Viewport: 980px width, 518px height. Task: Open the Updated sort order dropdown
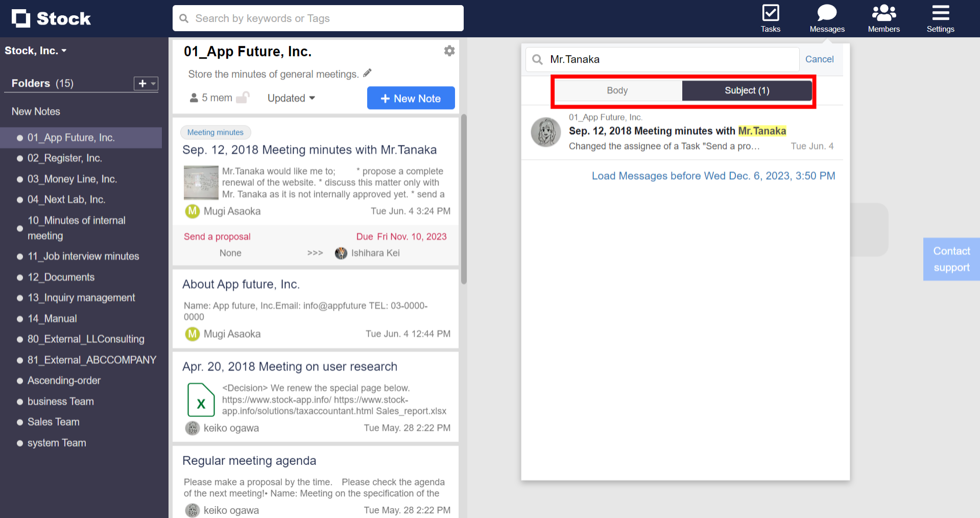coord(291,98)
